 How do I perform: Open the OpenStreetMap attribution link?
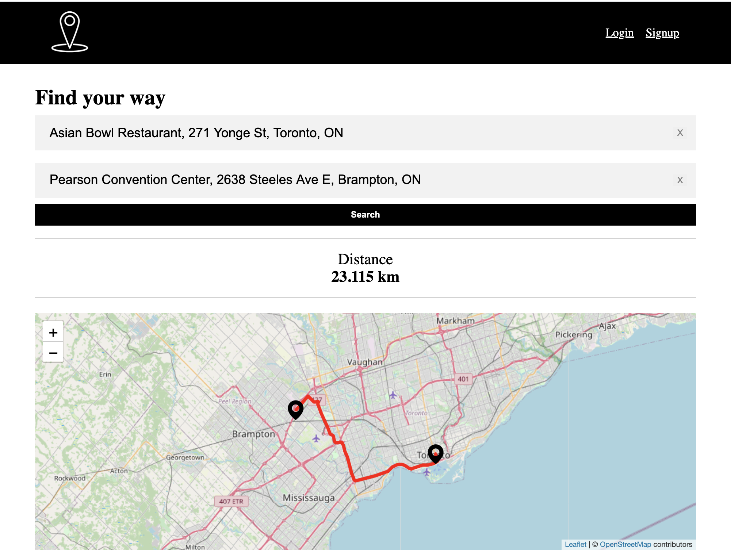tap(625, 544)
